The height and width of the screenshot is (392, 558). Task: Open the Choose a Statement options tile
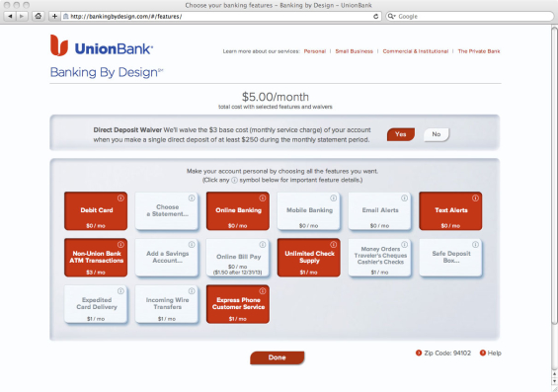[167, 211]
